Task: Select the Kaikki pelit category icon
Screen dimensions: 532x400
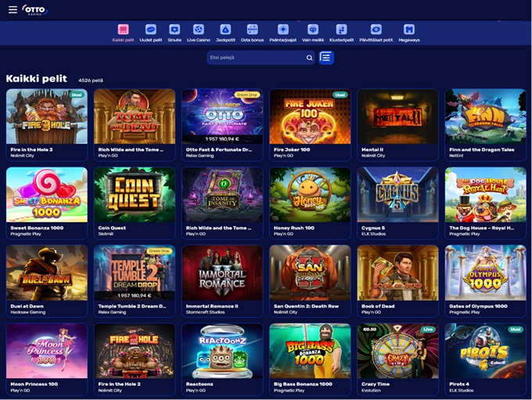Action: point(123,30)
